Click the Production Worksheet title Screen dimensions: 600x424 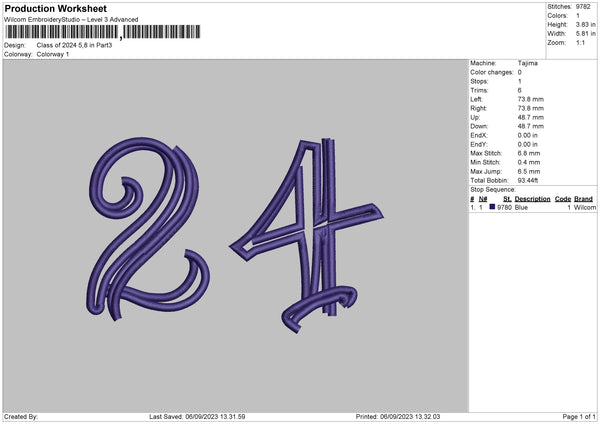[x=55, y=9]
